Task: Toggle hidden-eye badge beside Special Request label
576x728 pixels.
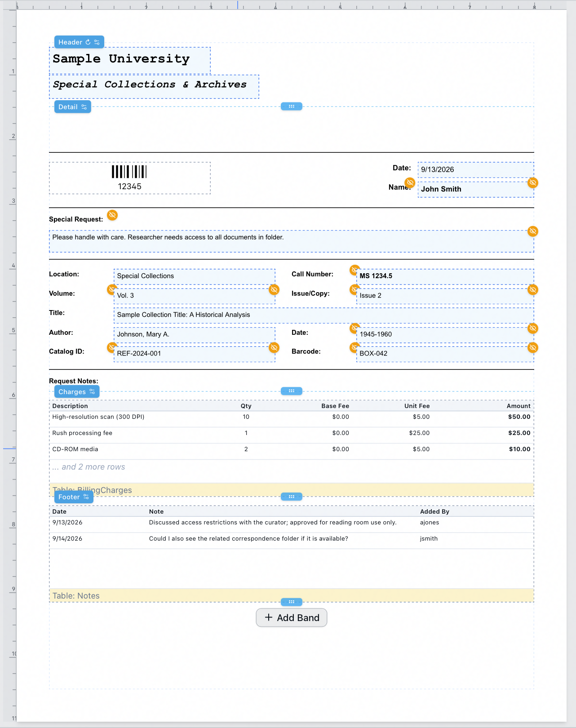Action: point(112,215)
